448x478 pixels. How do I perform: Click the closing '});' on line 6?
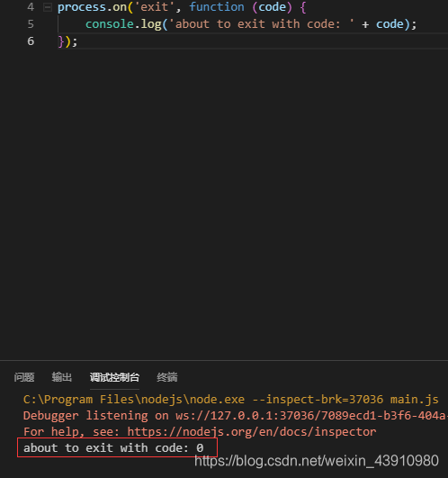[x=67, y=41]
